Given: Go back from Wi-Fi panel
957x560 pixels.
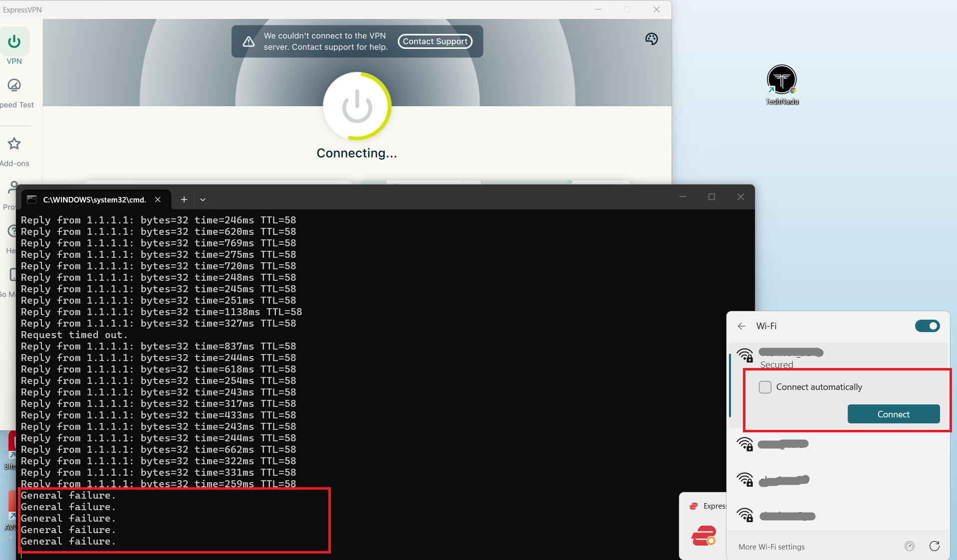Looking at the screenshot, I should [741, 326].
